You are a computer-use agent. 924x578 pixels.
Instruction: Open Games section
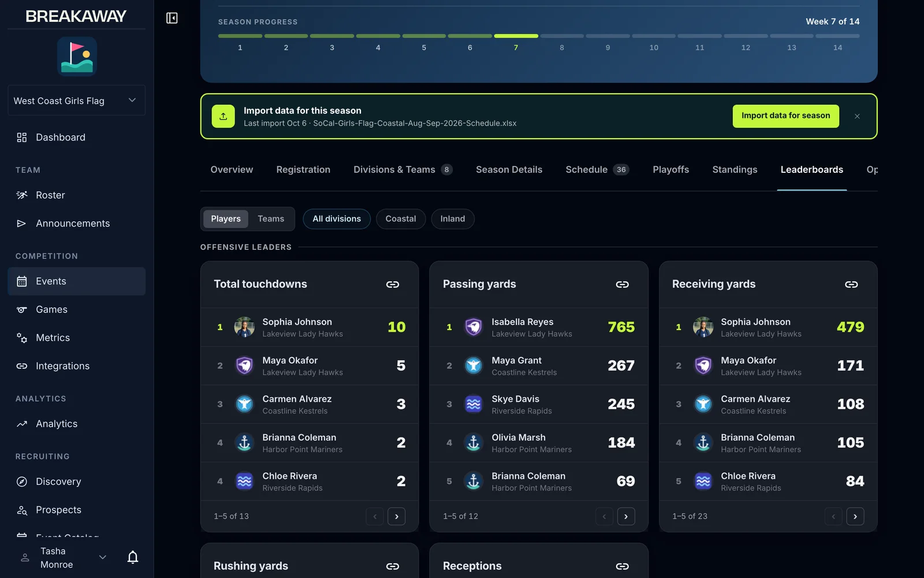(77, 309)
